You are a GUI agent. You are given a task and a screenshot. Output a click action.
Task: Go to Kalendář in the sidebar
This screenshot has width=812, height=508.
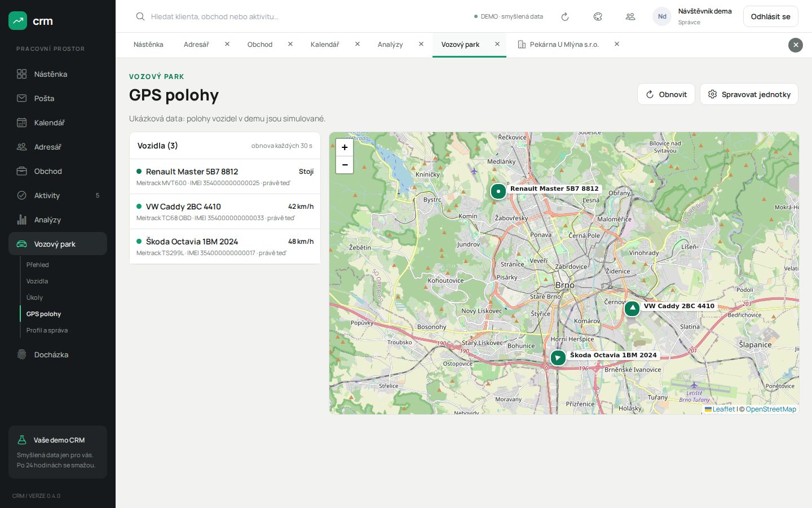pos(58,122)
